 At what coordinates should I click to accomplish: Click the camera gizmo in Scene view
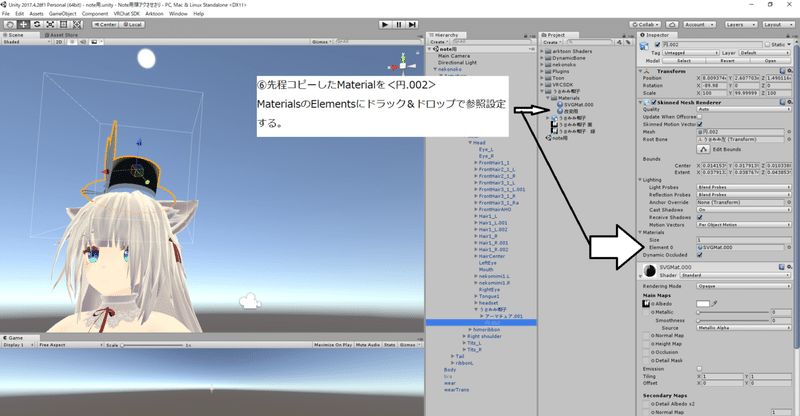point(250,301)
